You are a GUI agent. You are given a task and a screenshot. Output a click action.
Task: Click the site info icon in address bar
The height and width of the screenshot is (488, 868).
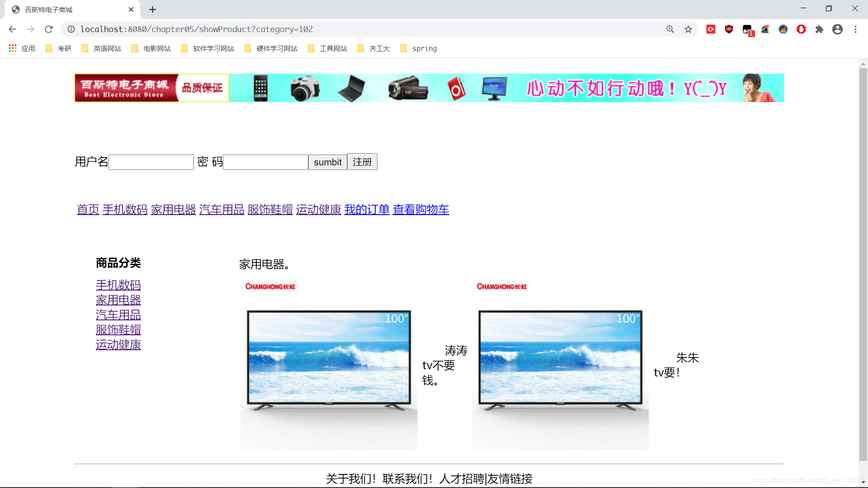coord(71,29)
